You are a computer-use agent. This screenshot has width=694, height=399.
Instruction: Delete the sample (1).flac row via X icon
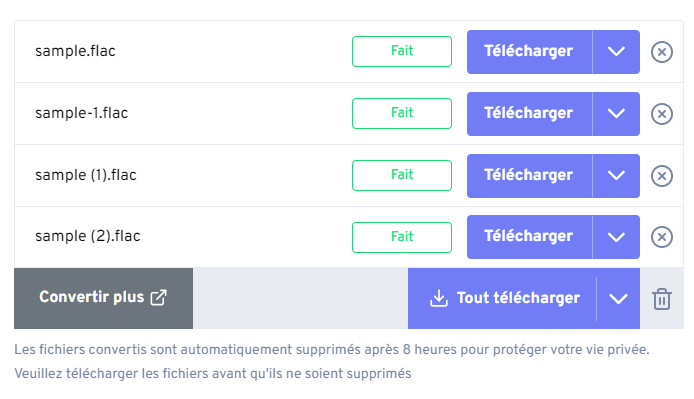point(662,176)
